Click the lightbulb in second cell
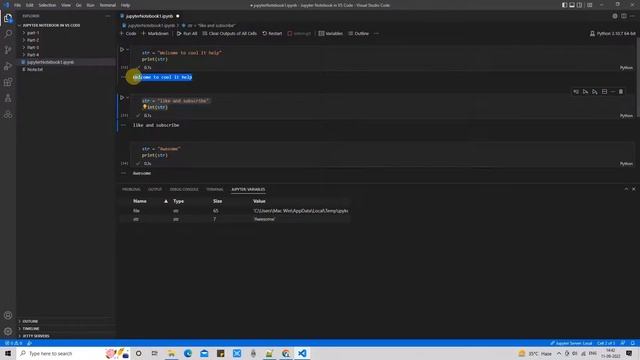The height and width of the screenshot is (360, 640). tap(144, 107)
